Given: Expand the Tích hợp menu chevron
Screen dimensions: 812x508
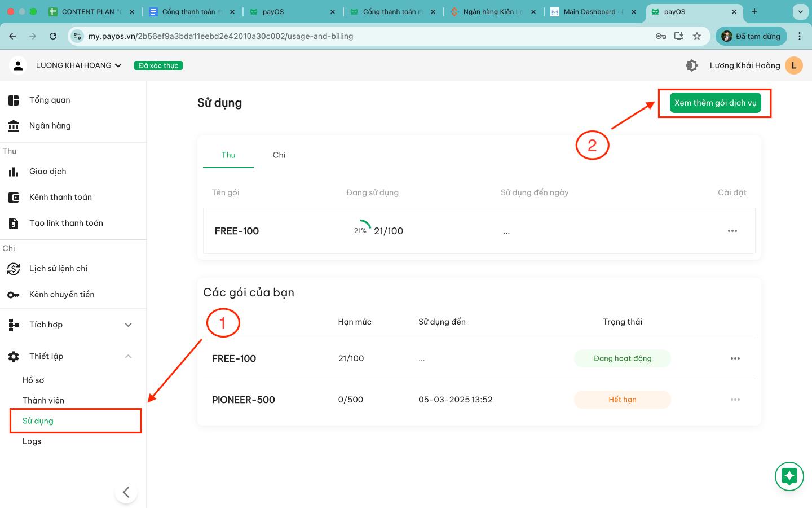Looking at the screenshot, I should [128, 325].
